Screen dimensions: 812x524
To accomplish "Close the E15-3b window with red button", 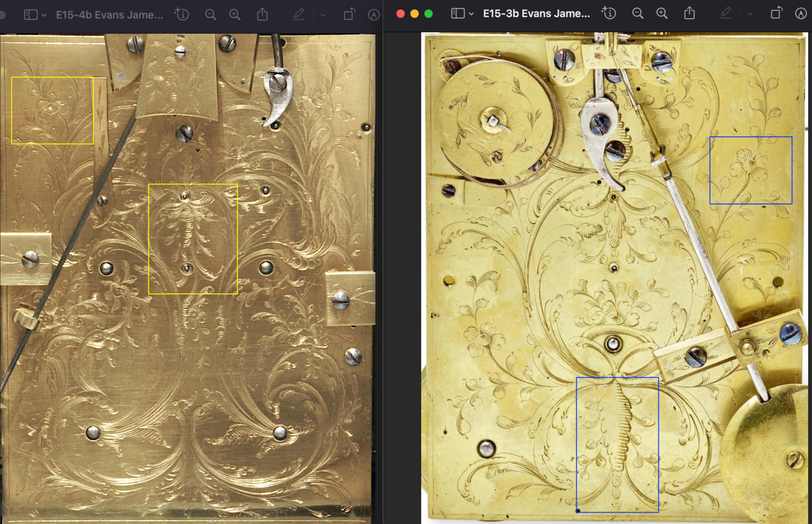I will coord(401,14).
